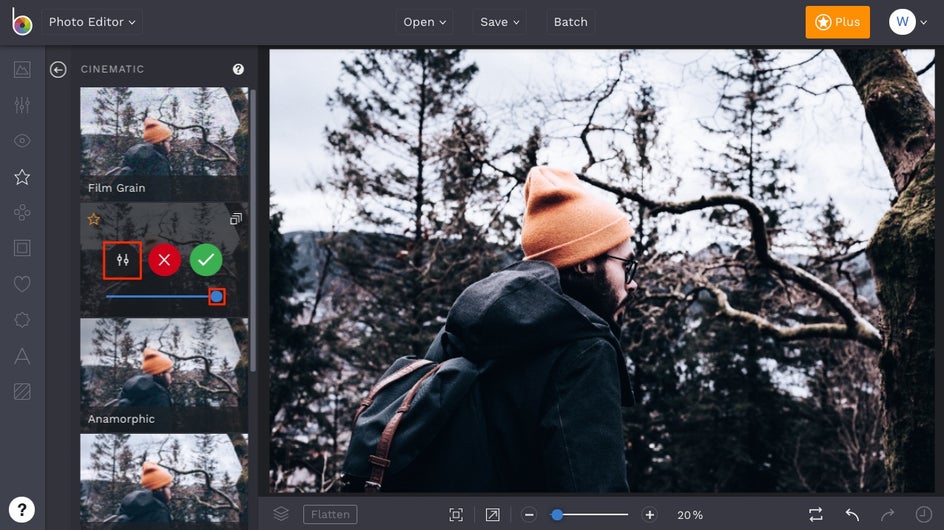Open the layers panel icon
The image size is (944, 530).
pyautogui.click(x=281, y=514)
